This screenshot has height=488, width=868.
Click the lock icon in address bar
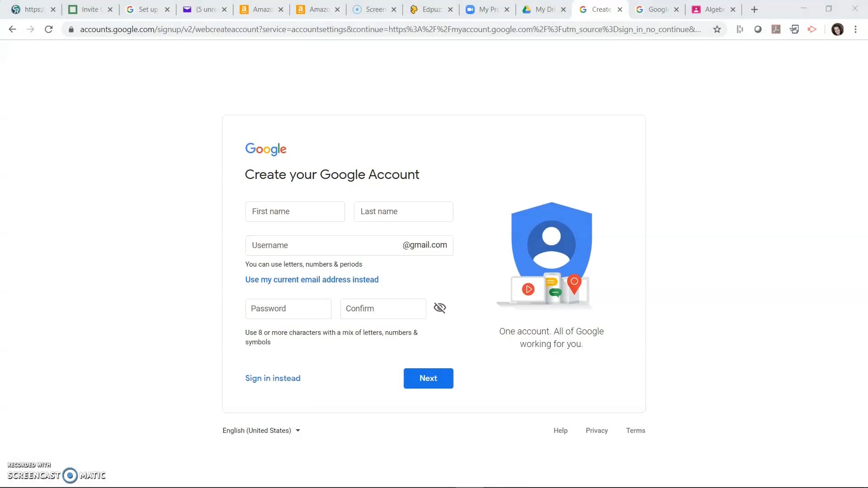point(71,29)
